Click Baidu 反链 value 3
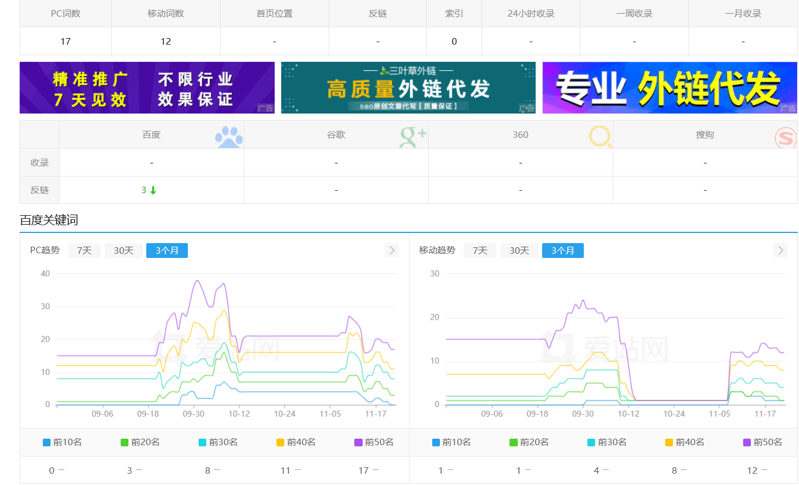Screen dimensions: 799x485 point(144,190)
